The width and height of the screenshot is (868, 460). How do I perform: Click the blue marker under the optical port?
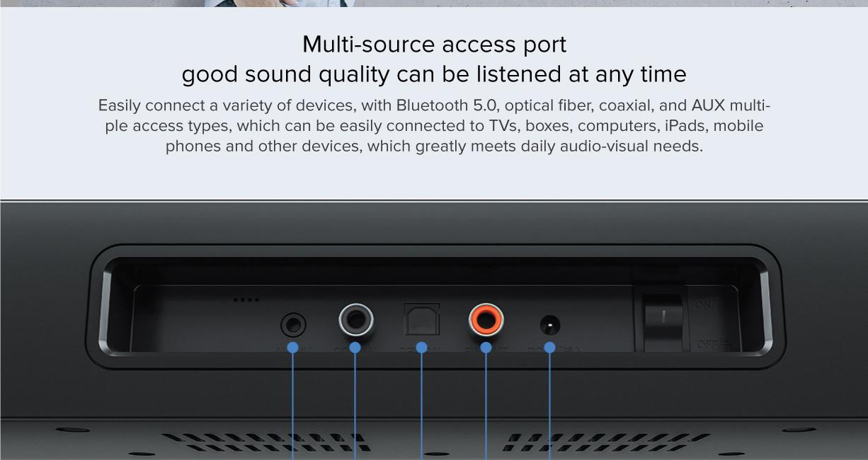[421, 347]
